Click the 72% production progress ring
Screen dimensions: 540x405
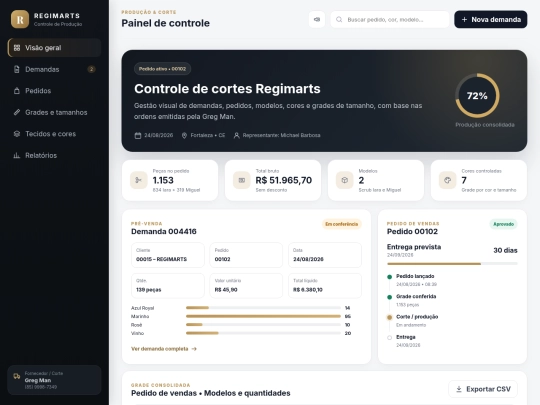[x=477, y=96]
